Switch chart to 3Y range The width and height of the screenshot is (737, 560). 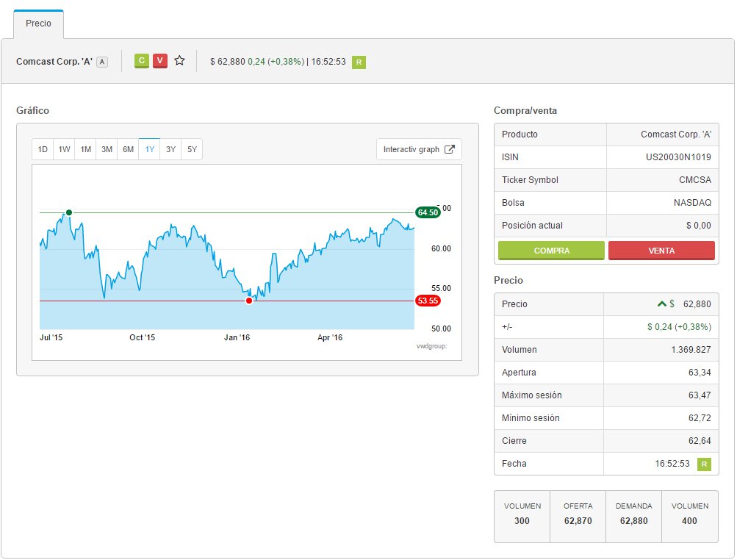click(x=170, y=149)
